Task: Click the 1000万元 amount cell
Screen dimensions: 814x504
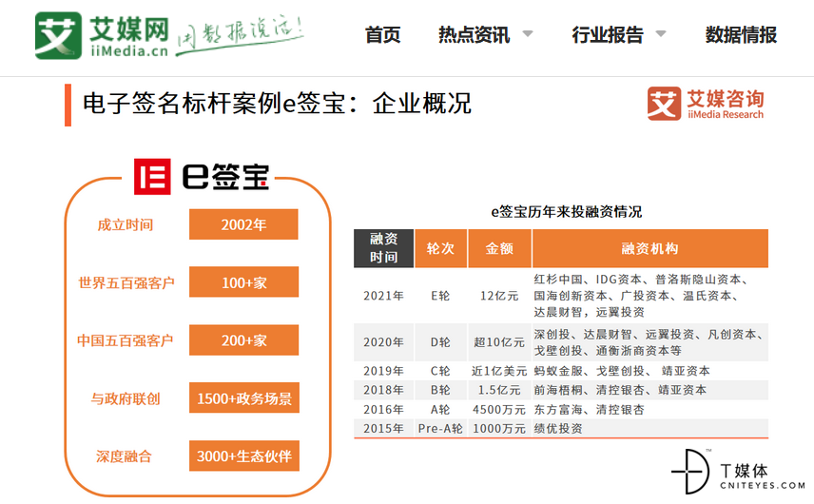Action: click(x=499, y=429)
